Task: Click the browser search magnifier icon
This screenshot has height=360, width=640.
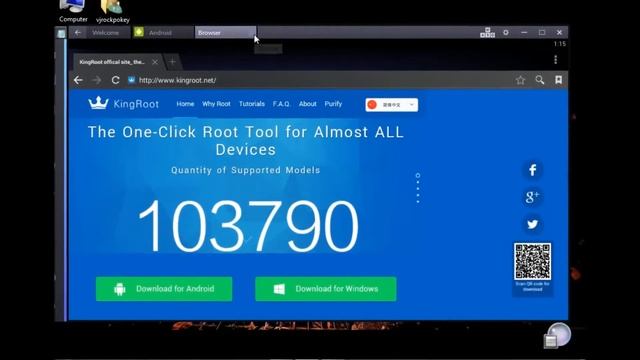Action: (x=540, y=80)
